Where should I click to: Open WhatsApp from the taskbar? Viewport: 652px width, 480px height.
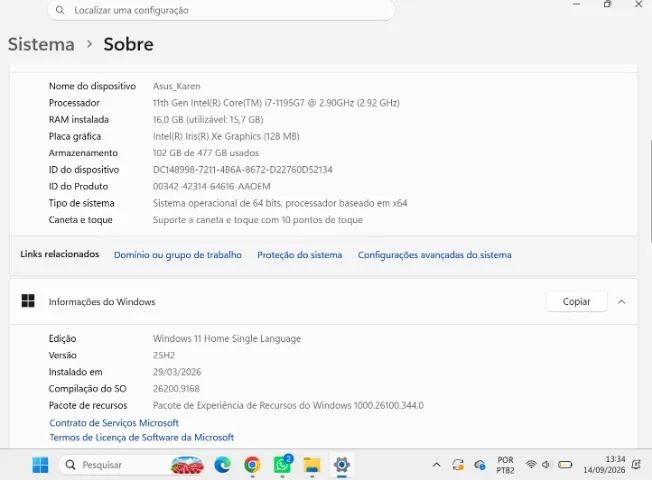pos(282,465)
